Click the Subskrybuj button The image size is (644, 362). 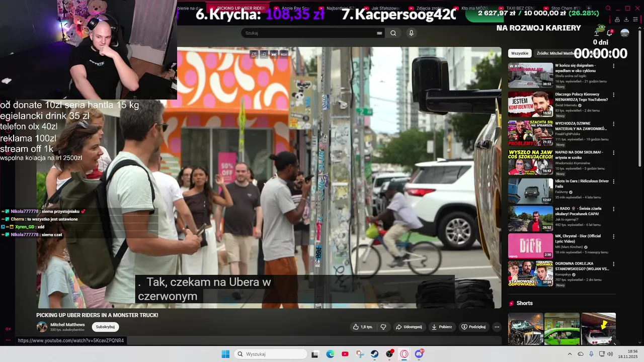click(106, 327)
